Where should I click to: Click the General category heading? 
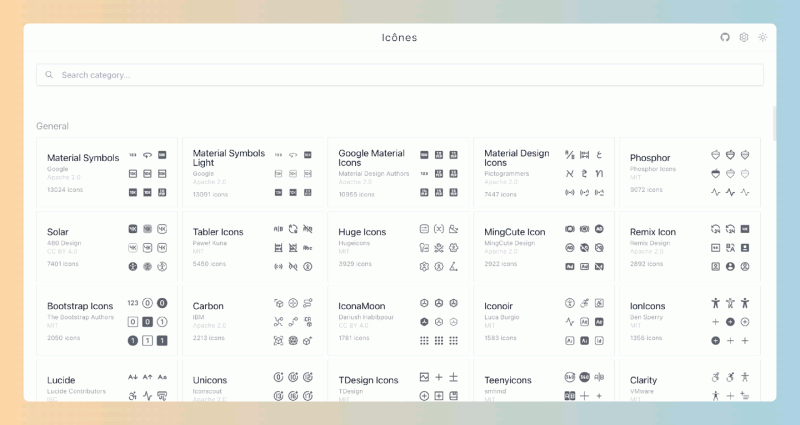point(52,126)
